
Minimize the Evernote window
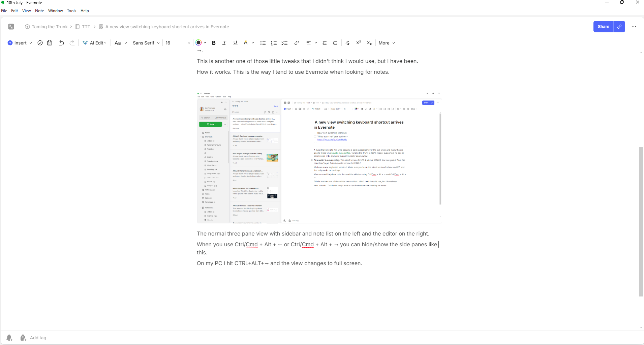607,2
